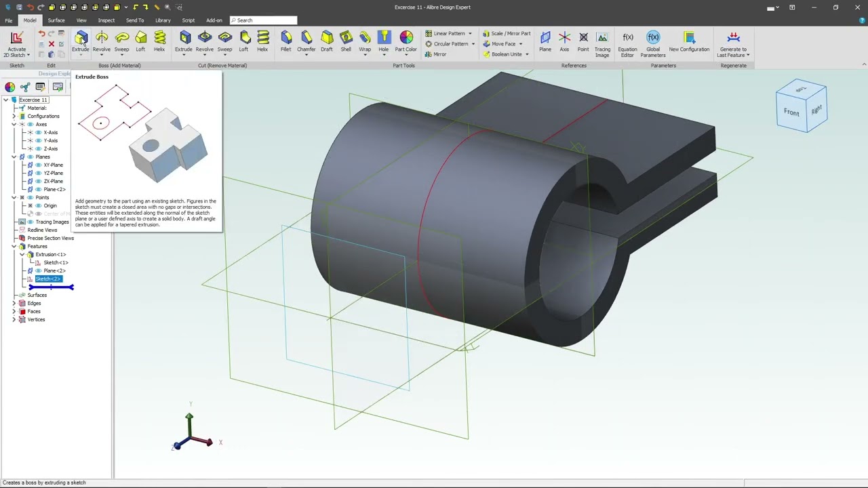Image resolution: width=868 pixels, height=488 pixels.
Task: Toggle visibility of Origin point
Action: pos(38,205)
